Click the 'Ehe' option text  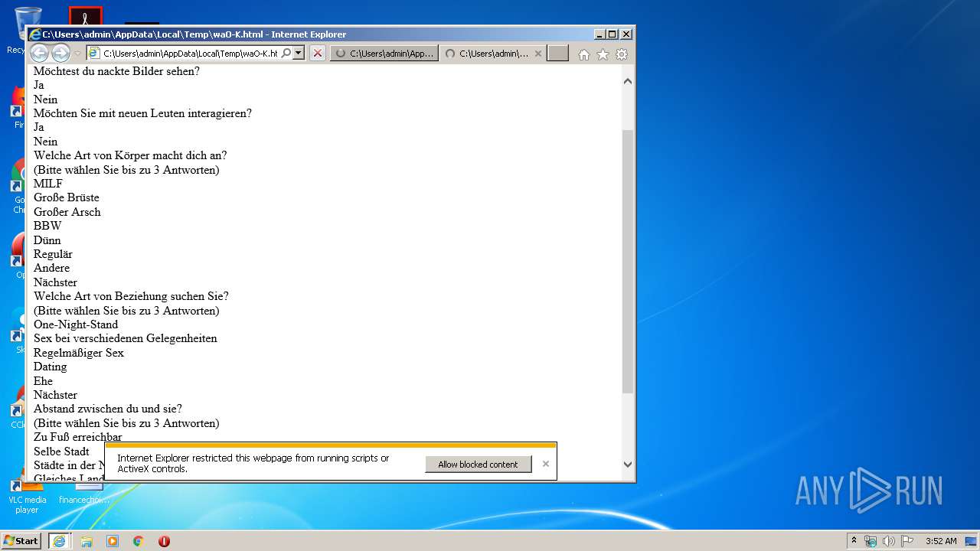coord(43,381)
